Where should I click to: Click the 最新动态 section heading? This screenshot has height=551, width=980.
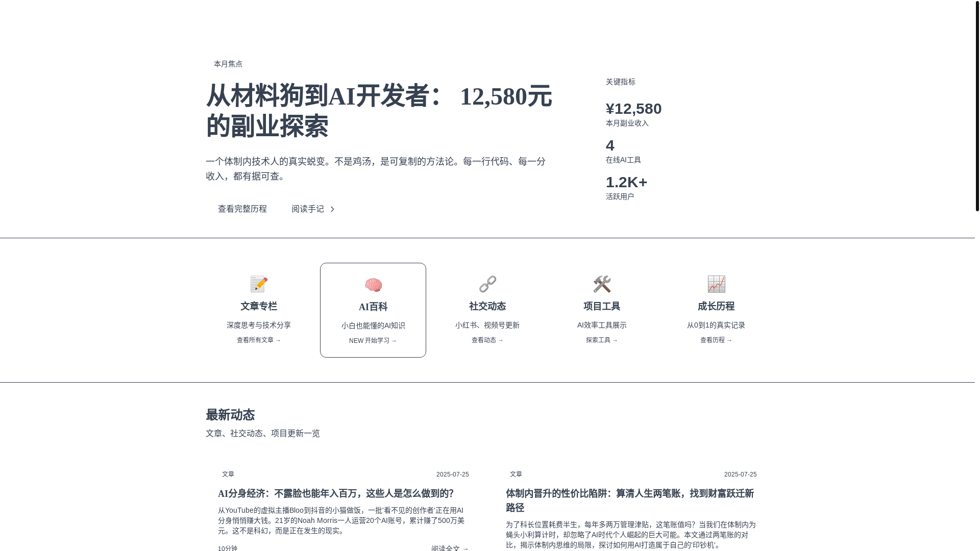click(230, 415)
